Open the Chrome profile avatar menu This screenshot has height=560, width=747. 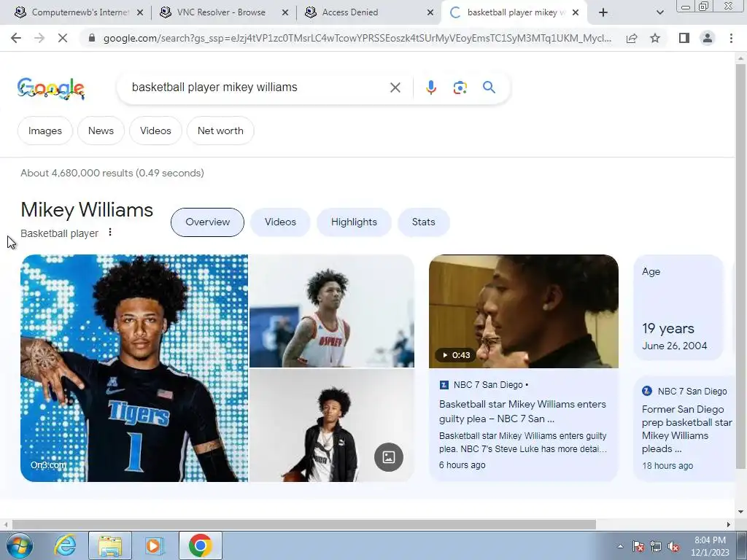click(x=708, y=38)
